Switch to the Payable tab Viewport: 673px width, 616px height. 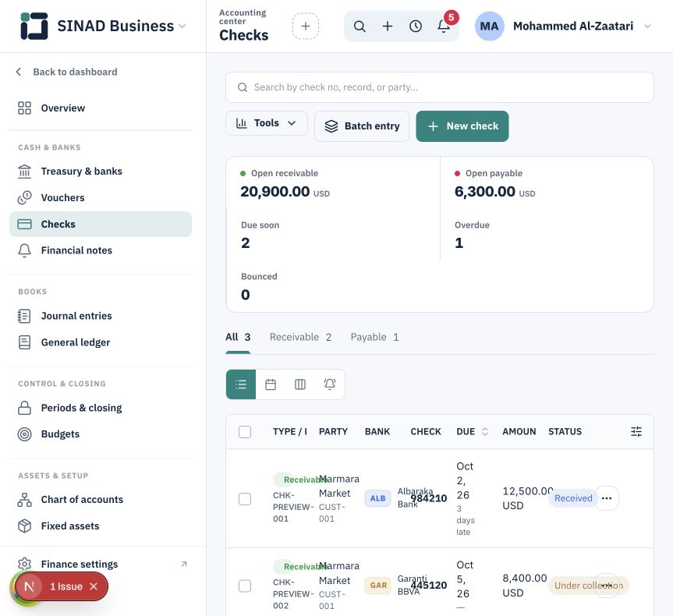[374, 337]
